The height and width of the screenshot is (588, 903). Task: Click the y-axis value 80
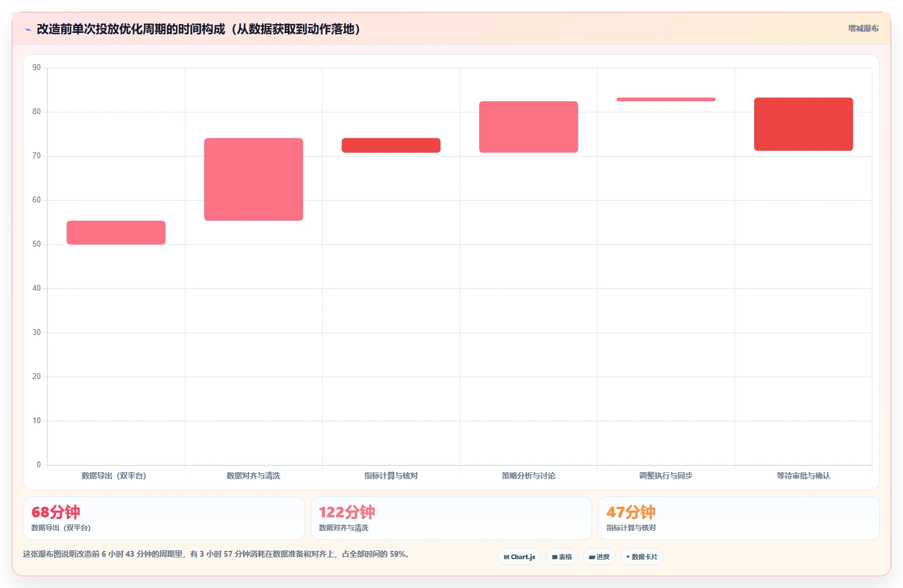coord(36,112)
